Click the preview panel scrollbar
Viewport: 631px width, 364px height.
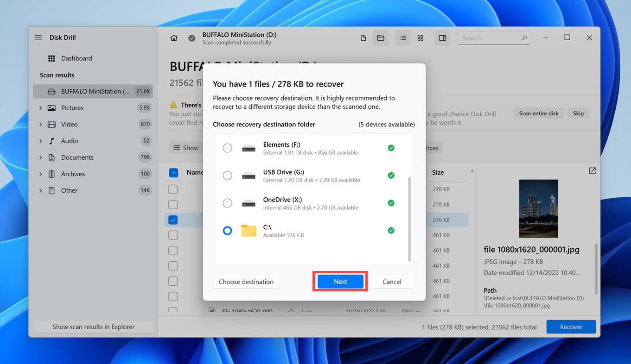point(596,269)
